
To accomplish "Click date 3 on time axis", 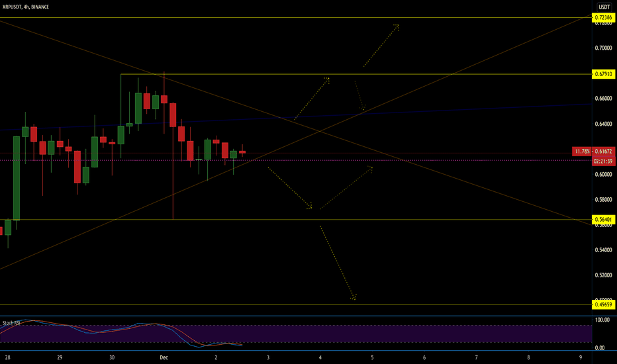I will tap(268, 357).
